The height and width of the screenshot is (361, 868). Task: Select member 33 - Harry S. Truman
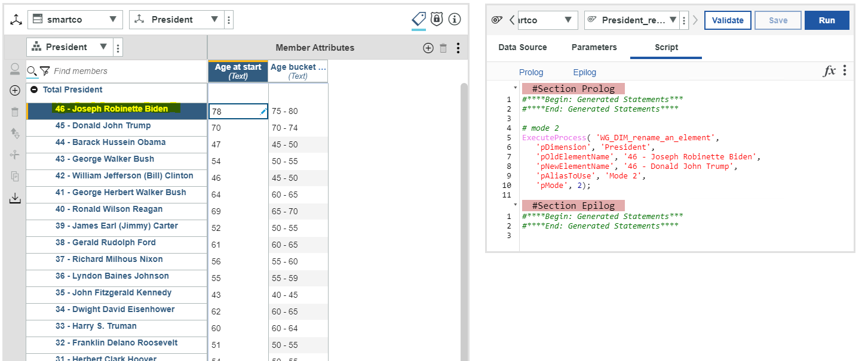(x=96, y=326)
